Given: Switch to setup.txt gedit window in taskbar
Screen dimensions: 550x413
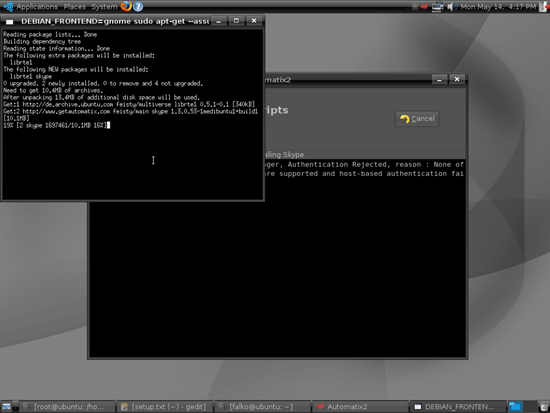Looking at the screenshot, I should tap(165, 407).
